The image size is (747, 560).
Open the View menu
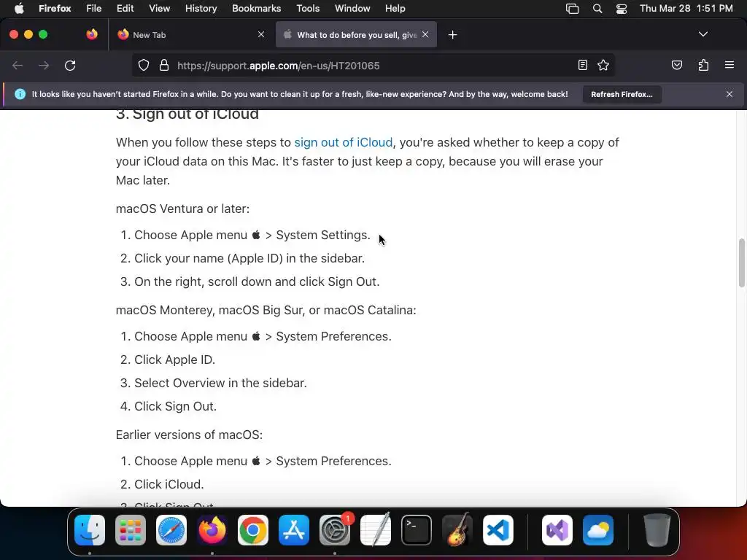point(159,8)
